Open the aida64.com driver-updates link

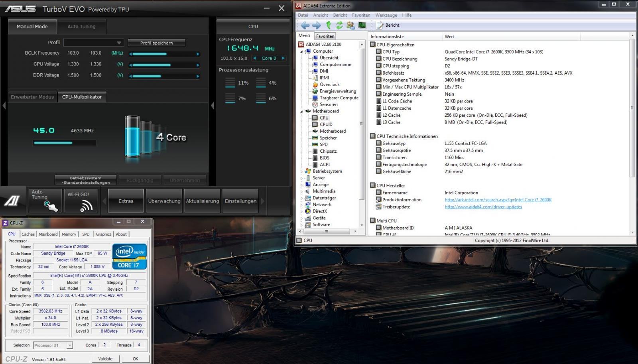(483, 207)
